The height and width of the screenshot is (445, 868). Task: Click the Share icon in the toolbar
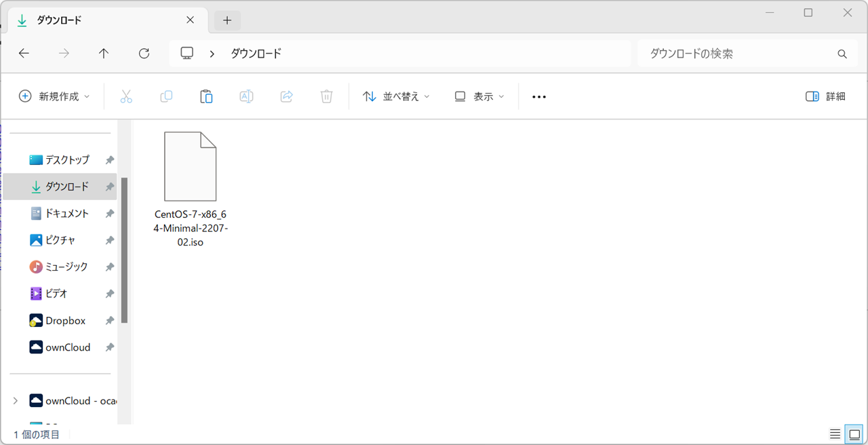pos(286,96)
